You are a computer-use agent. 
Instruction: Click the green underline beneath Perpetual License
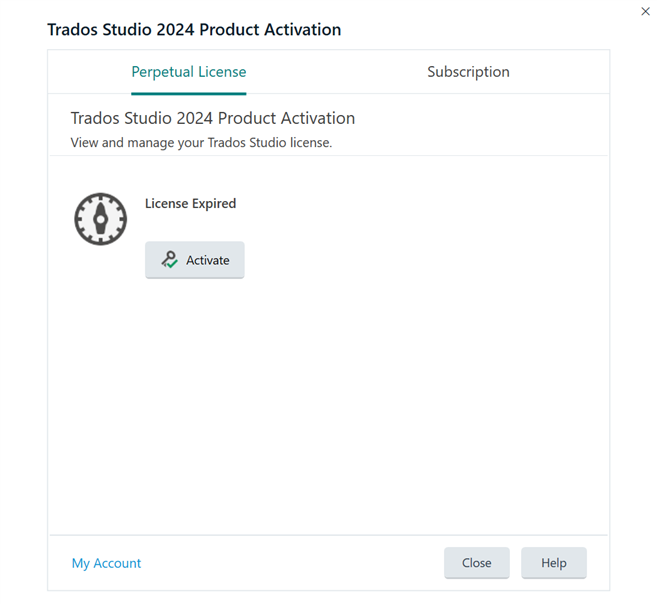(189, 93)
